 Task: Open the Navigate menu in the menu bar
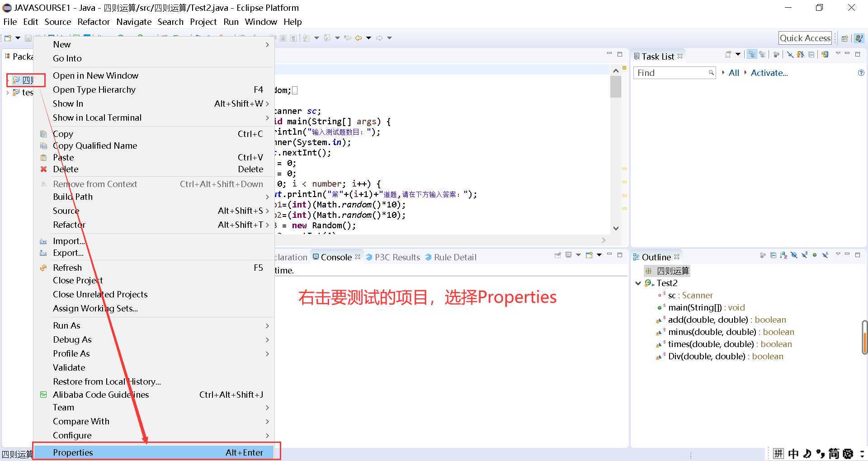[x=134, y=22]
